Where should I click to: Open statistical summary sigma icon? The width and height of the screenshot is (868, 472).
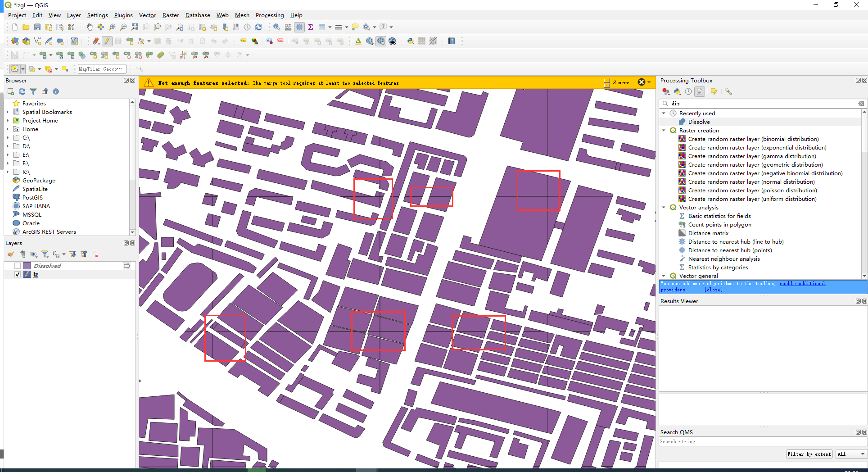point(311,27)
